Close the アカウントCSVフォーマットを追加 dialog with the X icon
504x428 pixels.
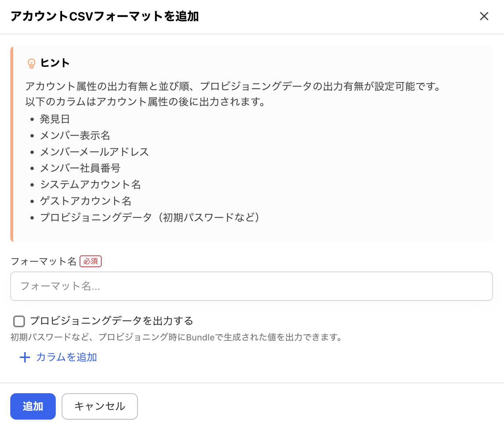pyautogui.click(x=484, y=16)
